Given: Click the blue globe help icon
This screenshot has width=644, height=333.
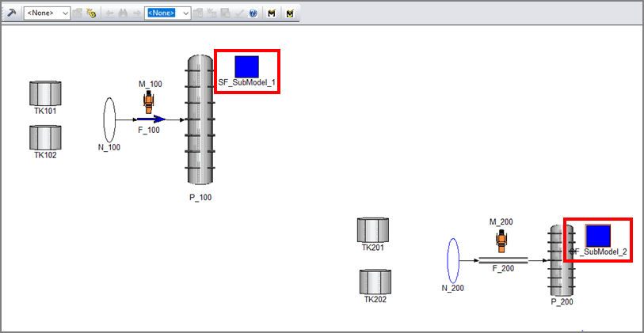Looking at the screenshot, I should tap(253, 13).
